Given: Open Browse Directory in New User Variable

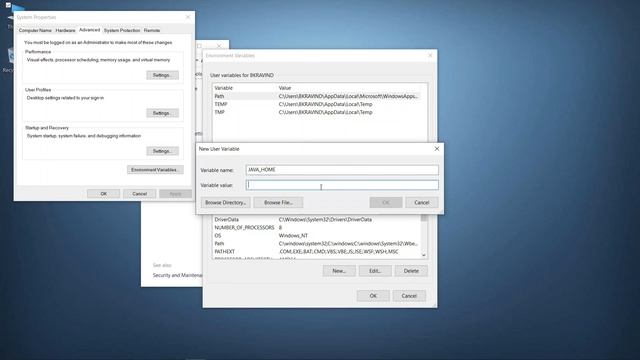Looking at the screenshot, I should click(225, 202).
